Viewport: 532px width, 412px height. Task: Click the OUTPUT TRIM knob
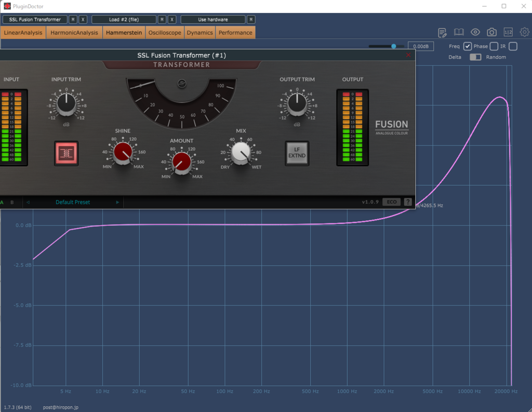pos(297,103)
